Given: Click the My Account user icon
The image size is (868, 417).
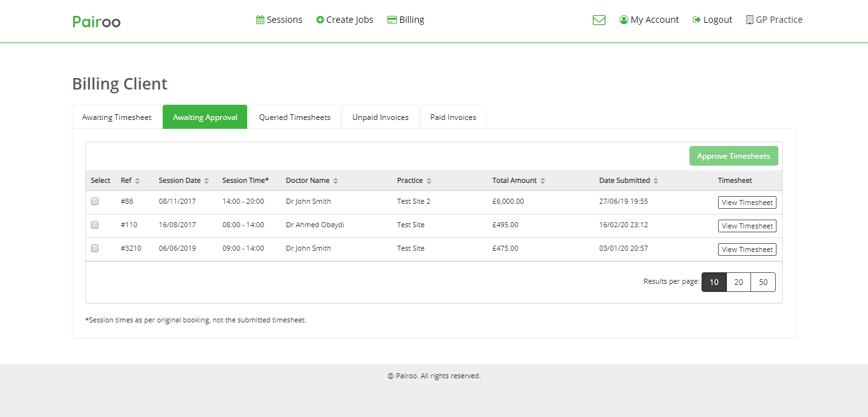Looking at the screenshot, I should [x=623, y=20].
